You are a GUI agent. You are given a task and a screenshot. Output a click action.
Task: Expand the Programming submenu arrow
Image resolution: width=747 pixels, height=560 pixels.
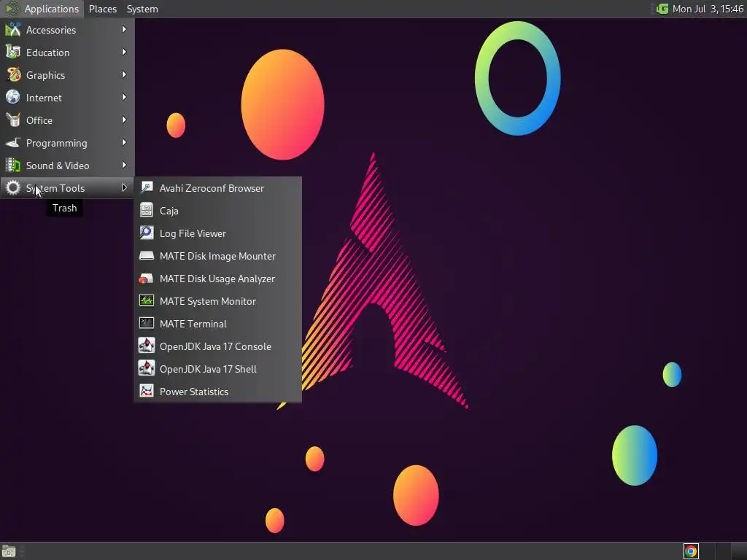click(x=124, y=142)
